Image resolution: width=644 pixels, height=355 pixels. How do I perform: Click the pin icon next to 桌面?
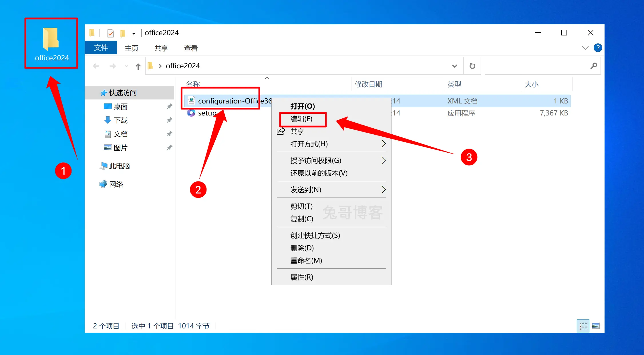click(169, 107)
